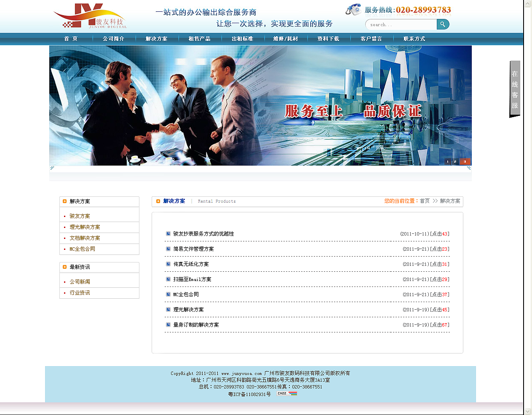Screen dimensions: 532x415
Task: Open MC全包合同 in the sidebar
Action: point(83,249)
